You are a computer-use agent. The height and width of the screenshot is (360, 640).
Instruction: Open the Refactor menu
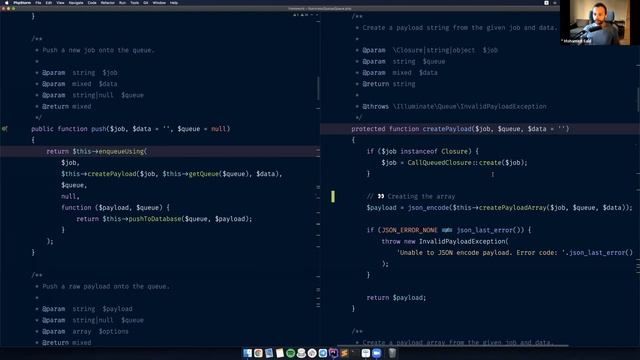(x=108, y=2)
